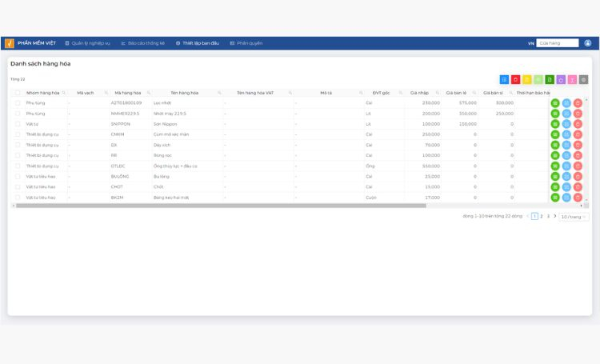Open the 10 / trang page size dropdown
This screenshot has height=364, width=600.
(x=574, y=217)
